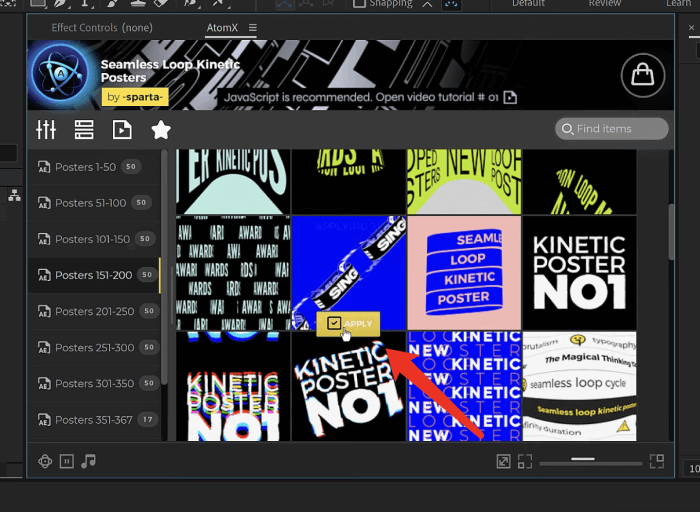Select the lime NEW LOOP POSTERS thumbnail

[x=464, y=182]
